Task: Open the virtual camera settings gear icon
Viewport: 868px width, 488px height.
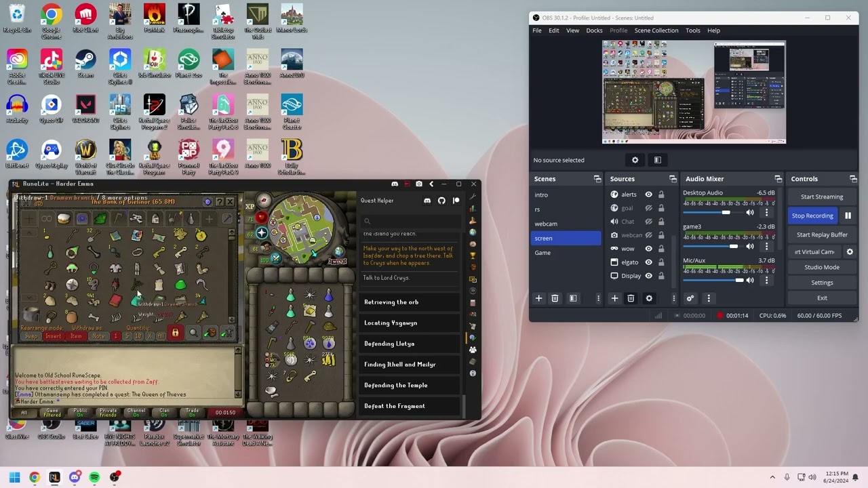Action: click(x=850, y=251)
